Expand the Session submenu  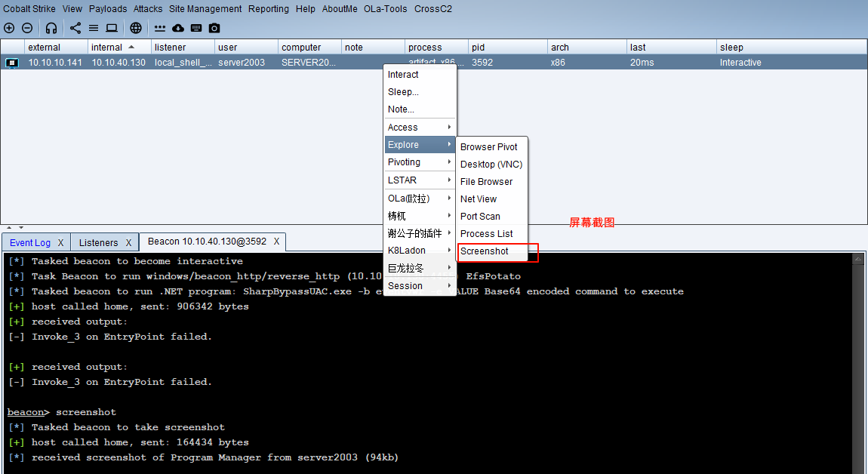[420, 286]
